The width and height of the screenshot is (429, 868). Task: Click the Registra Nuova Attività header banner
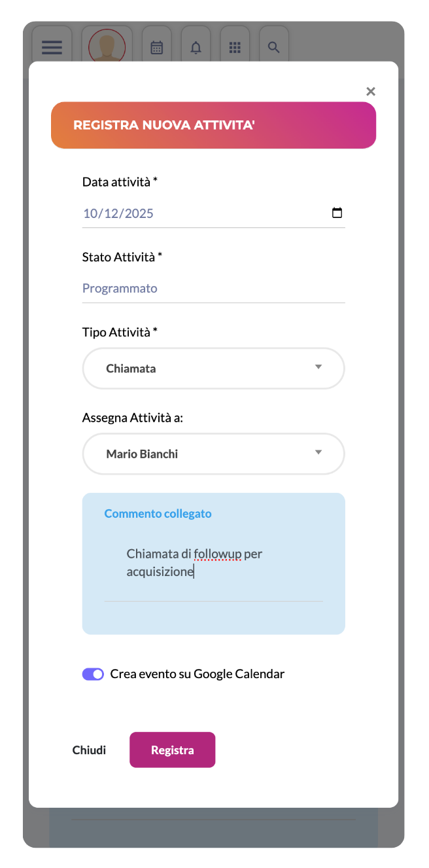coord(213,125)
